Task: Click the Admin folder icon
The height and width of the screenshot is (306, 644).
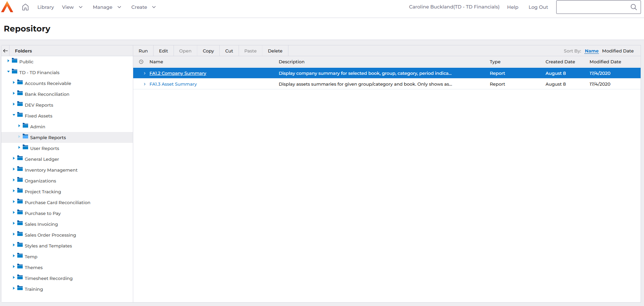Action: pos(25,126)
